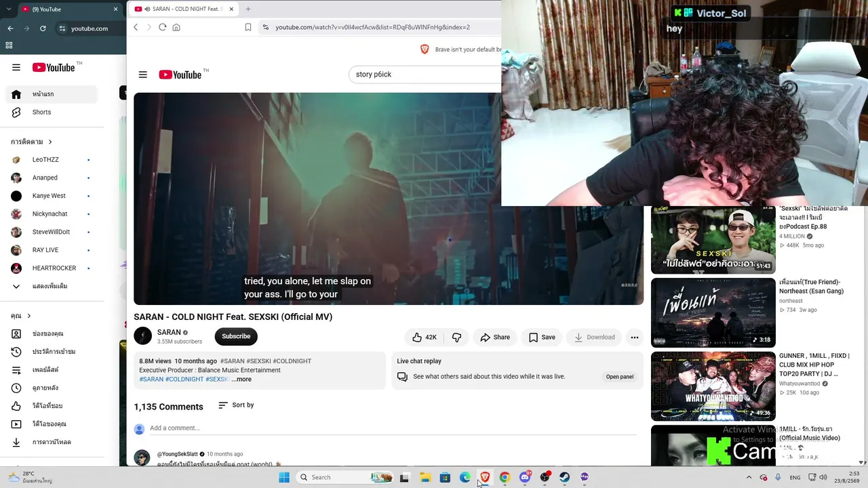Subscribe to the SARAN channel

236,336
